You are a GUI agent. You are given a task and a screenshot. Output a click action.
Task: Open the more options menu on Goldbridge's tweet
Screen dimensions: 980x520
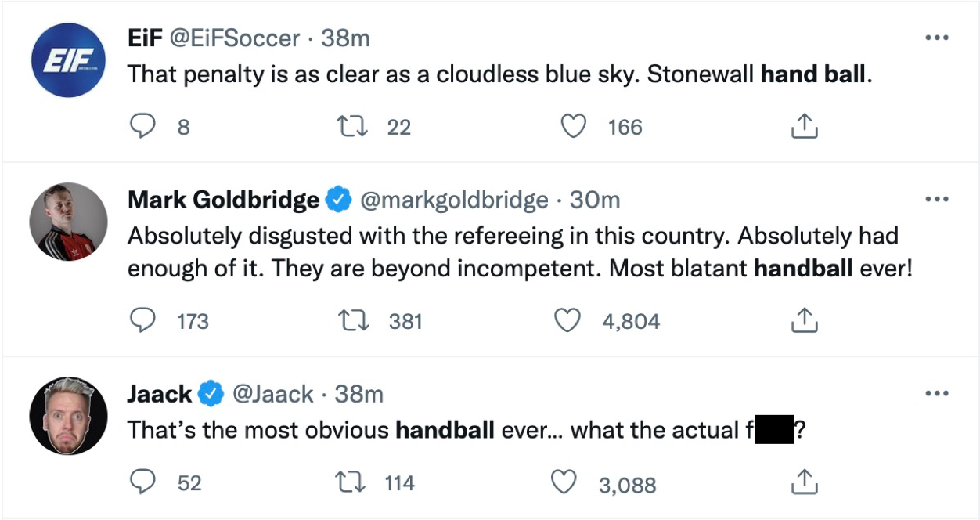(937, 198)
